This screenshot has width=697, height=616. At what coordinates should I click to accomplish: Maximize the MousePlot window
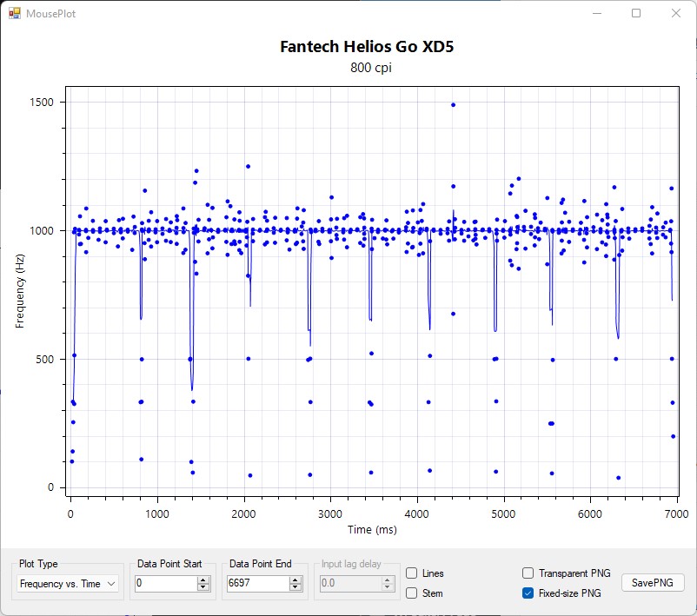tap(636, 13)
